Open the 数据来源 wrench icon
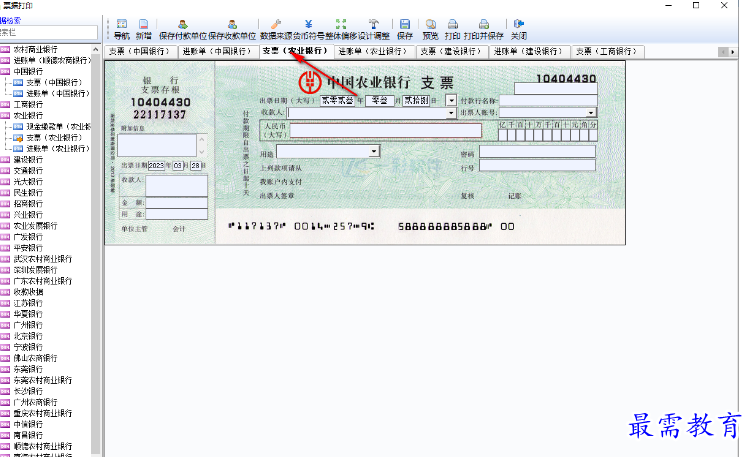 click(x=276, y=24)
